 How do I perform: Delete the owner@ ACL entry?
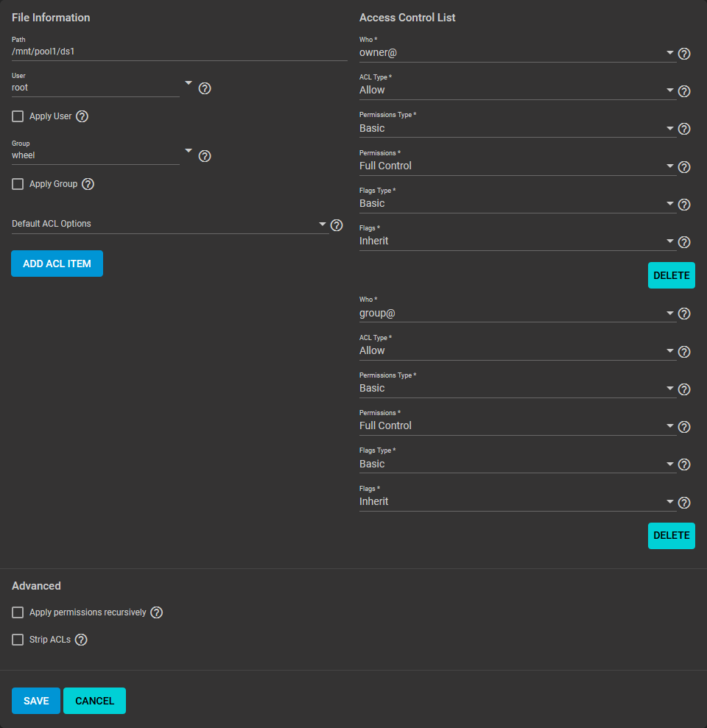pos(671,275)
